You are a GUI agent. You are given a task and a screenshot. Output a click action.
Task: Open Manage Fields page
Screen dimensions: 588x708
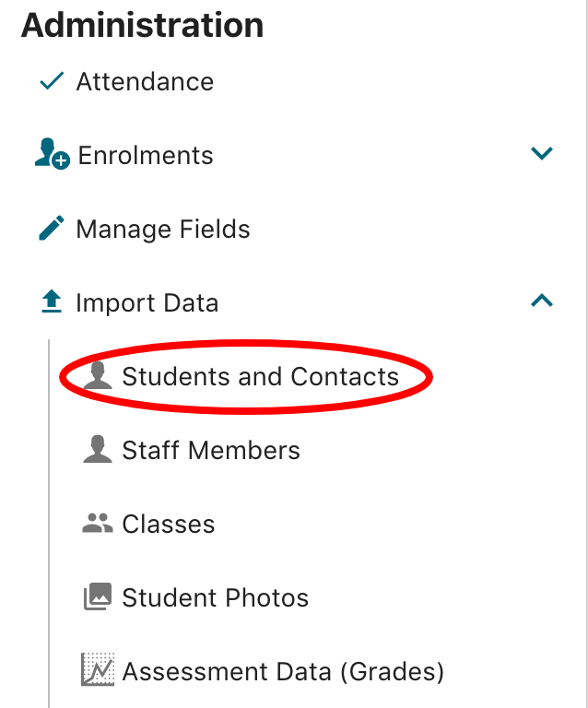[x=163, y=230]
